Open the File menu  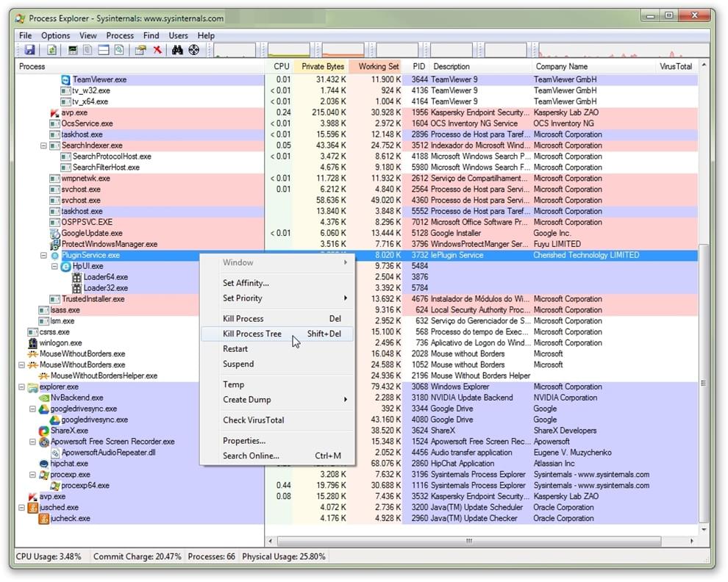[x=26, y=36]
